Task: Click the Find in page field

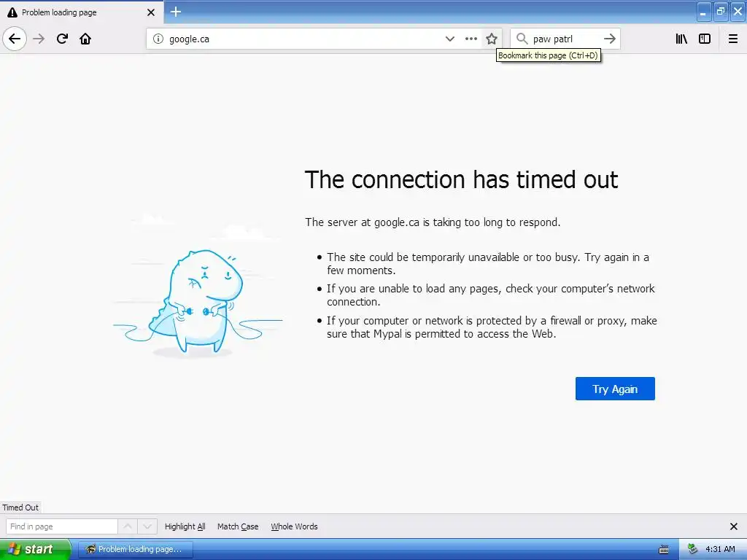Action: (62, 526)
